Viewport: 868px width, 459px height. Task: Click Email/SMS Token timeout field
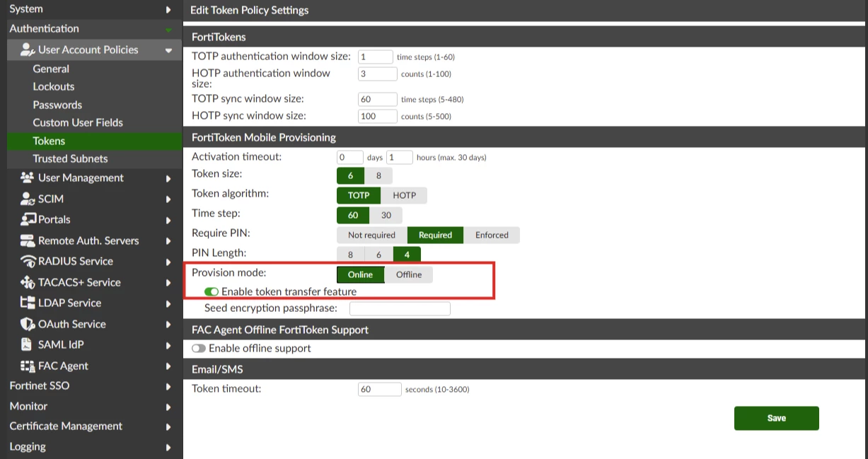tap(380, 389)
